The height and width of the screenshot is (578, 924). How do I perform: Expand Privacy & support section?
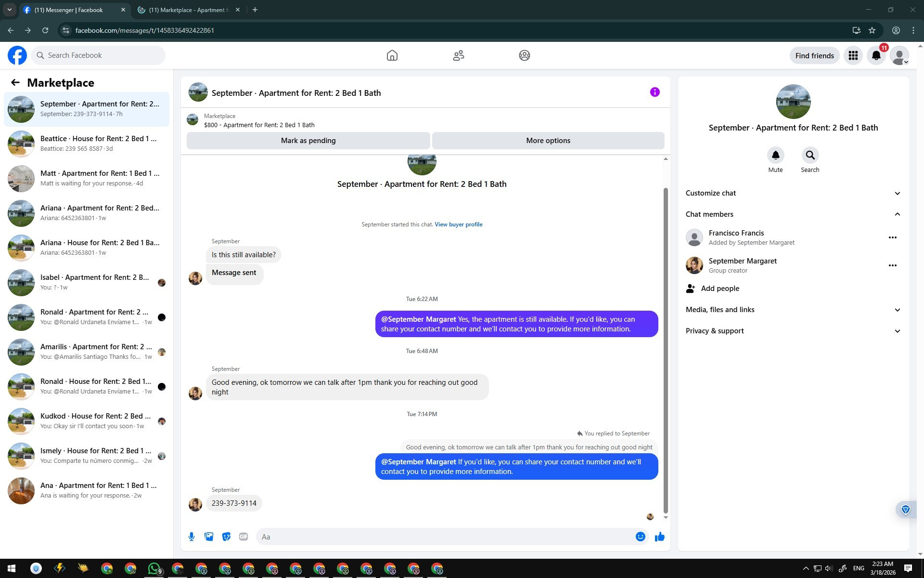pos(793,331)
